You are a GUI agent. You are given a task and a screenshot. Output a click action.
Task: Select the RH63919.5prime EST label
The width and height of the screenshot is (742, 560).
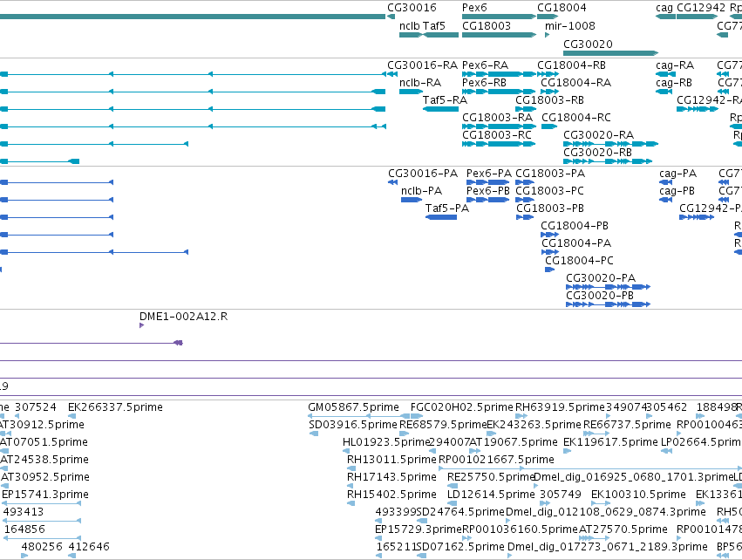(560, 407)
